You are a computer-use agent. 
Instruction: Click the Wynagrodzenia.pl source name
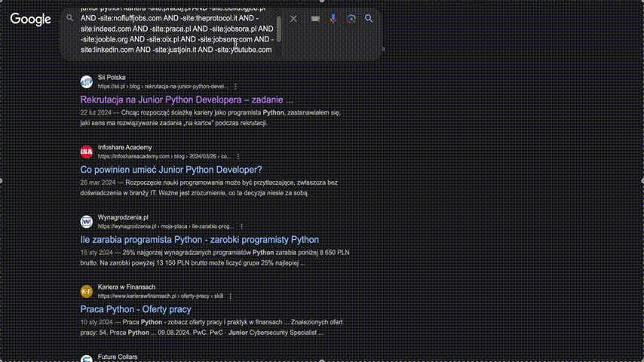[123, 217]
